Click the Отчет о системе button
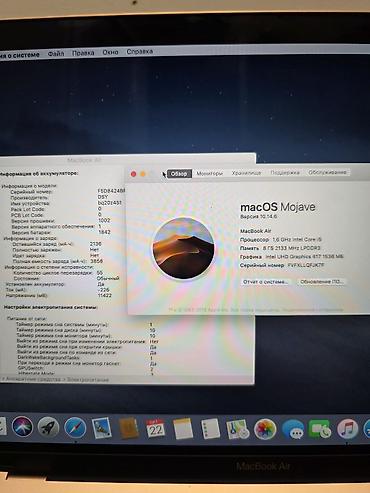 point(265,282)
